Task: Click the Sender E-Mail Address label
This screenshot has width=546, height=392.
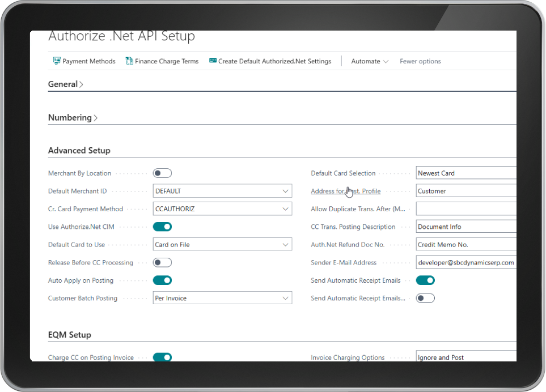Action: (344, 262)
